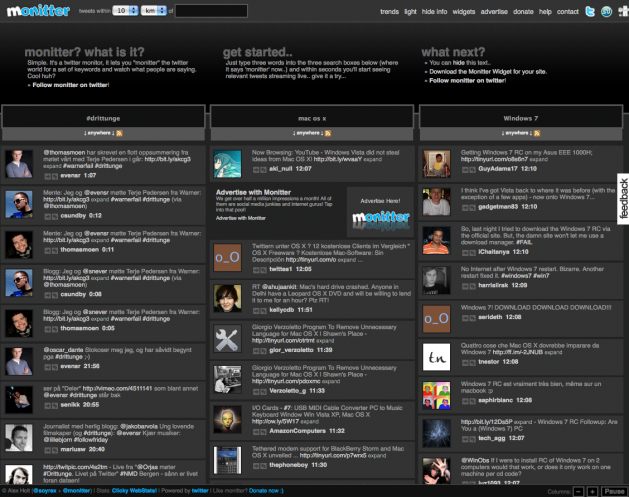Open the distance value 10 dropdown
Image resolution: width=629 pixels, height=497 pixels.
click(x=126, y=10)
